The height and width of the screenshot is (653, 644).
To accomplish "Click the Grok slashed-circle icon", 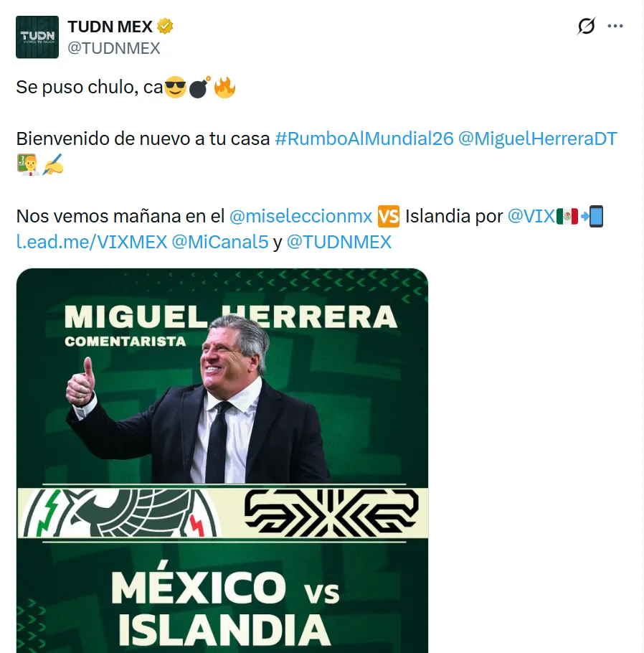I will (586, 26).
